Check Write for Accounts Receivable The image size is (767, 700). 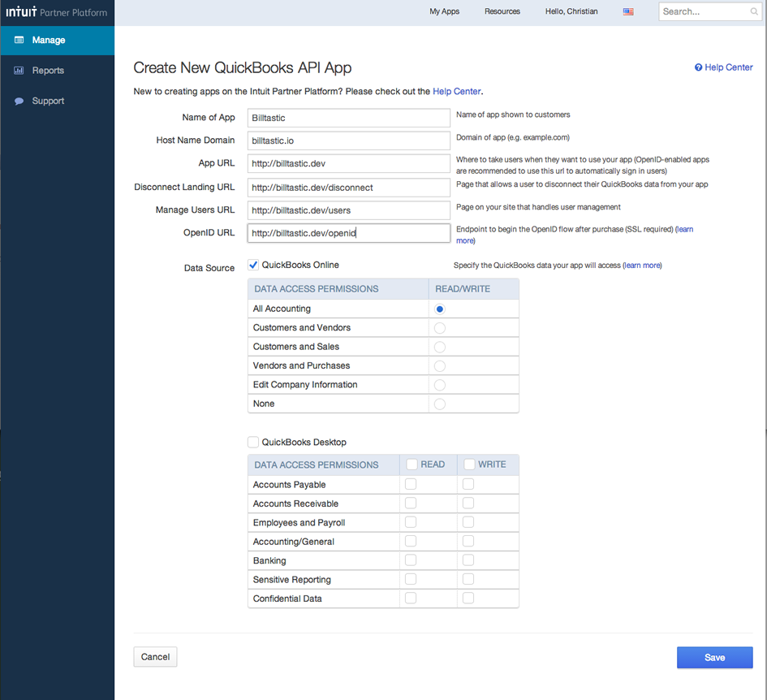pos(468,503)
